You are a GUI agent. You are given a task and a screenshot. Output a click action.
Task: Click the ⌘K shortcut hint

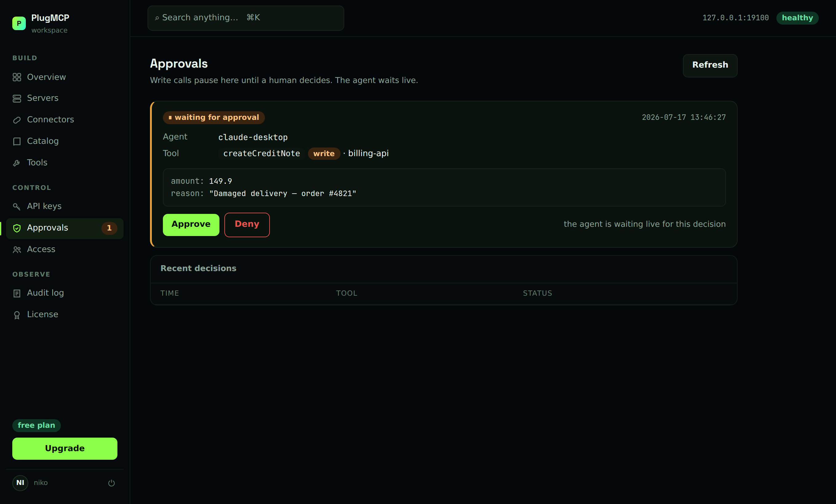pos(253,18)
